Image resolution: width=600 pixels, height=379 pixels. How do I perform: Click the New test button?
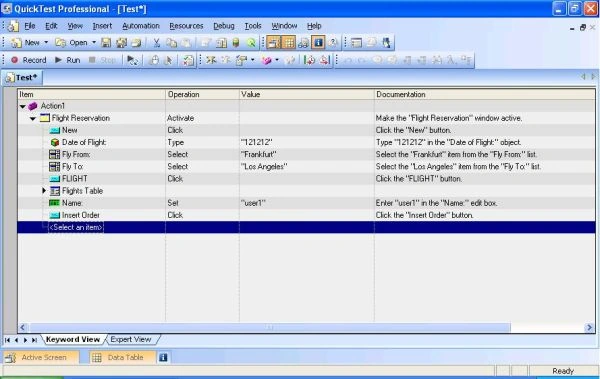point(25,42)
